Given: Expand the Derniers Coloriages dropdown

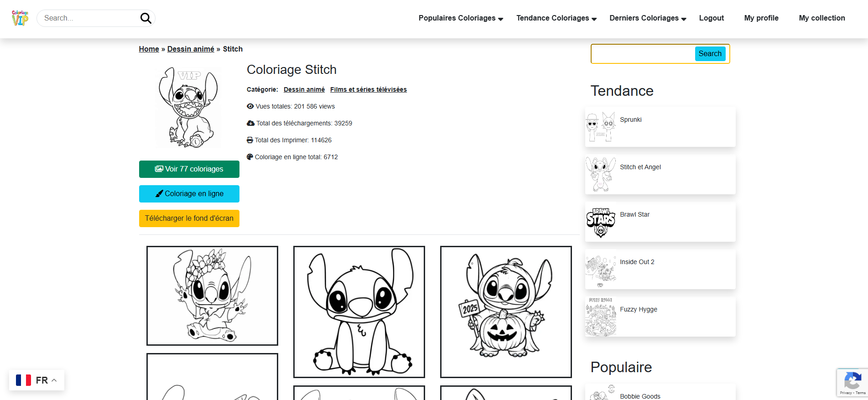Looking at the screenshot, I should 648,18.
